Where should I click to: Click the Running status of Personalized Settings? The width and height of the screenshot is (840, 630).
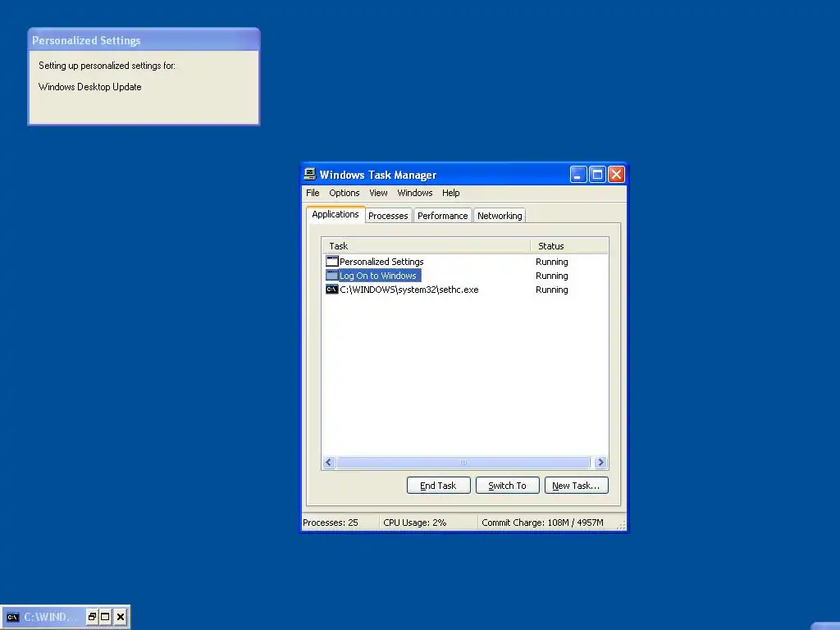552,262
